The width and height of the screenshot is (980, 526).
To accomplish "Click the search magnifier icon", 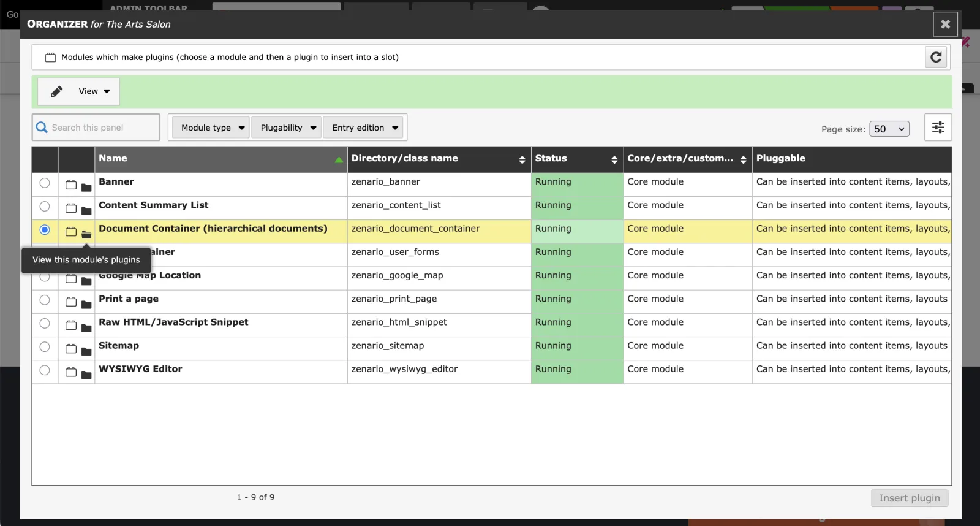I will [42, 128].
